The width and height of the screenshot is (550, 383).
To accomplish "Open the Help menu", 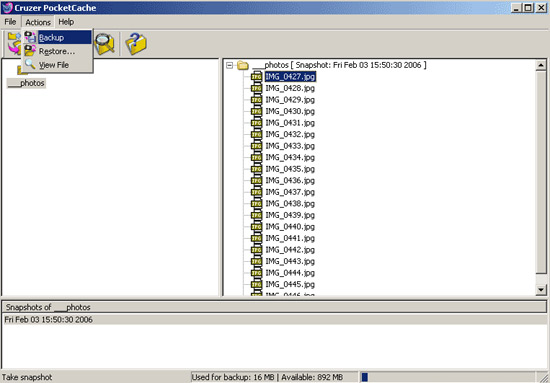I will click(66, 22).
